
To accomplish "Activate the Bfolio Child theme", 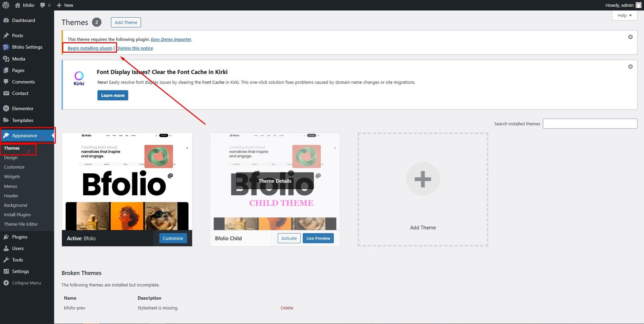I will pyautogui.click(x=289, y=238).
